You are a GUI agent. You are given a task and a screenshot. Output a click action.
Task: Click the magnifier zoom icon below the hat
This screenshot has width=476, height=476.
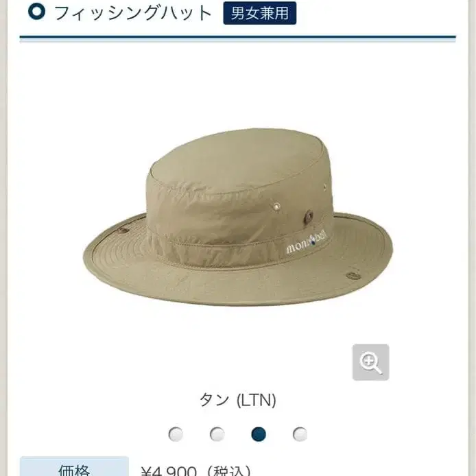[370, 362]
